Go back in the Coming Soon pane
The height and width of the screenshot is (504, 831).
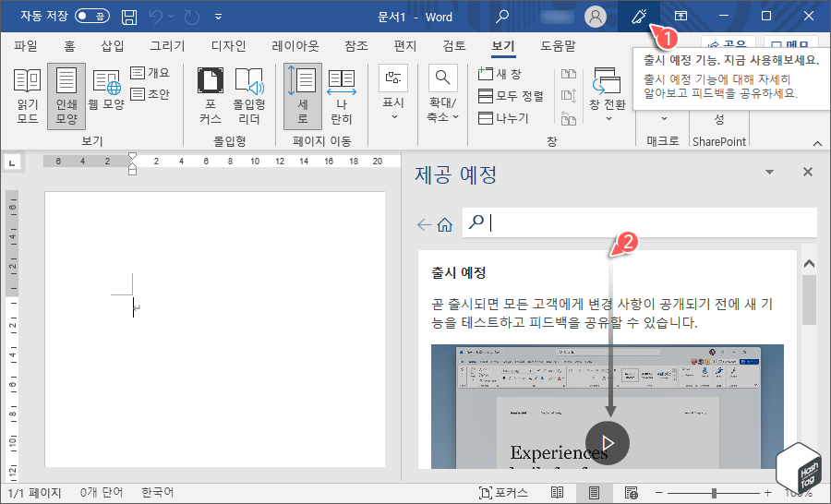424,224
